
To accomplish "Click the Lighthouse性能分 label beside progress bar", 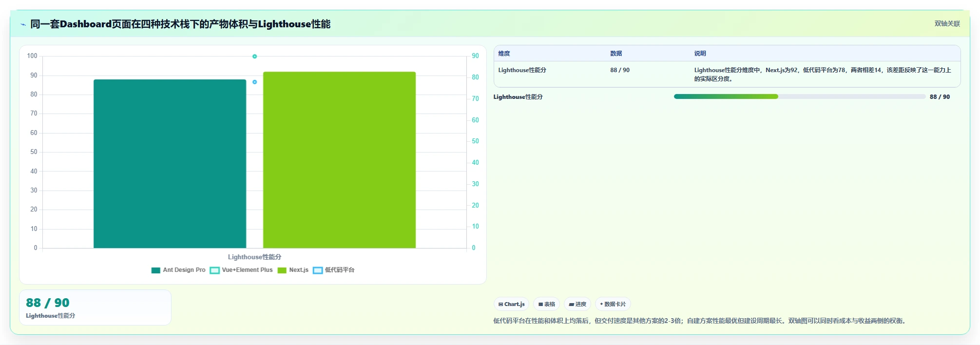I will coord(518,97).
